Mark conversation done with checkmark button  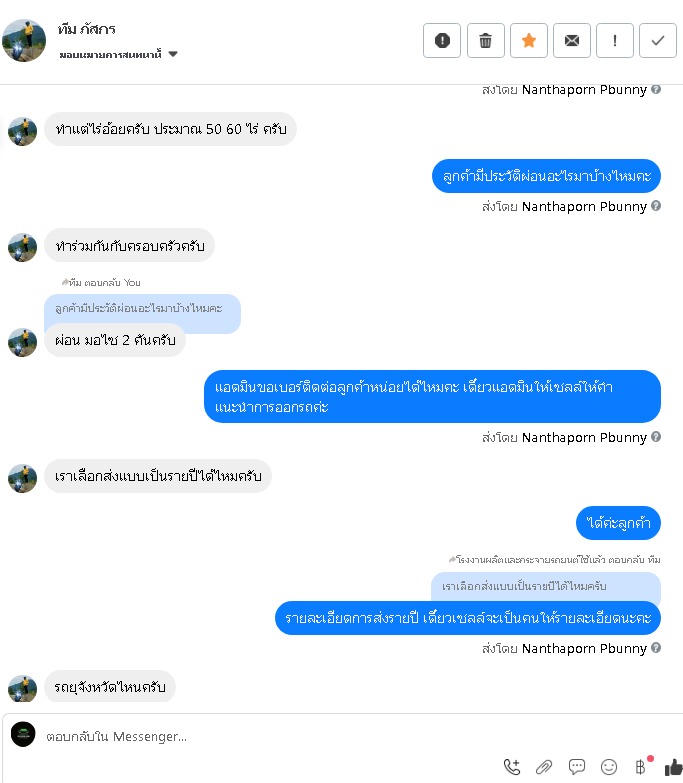pos(658,40)
